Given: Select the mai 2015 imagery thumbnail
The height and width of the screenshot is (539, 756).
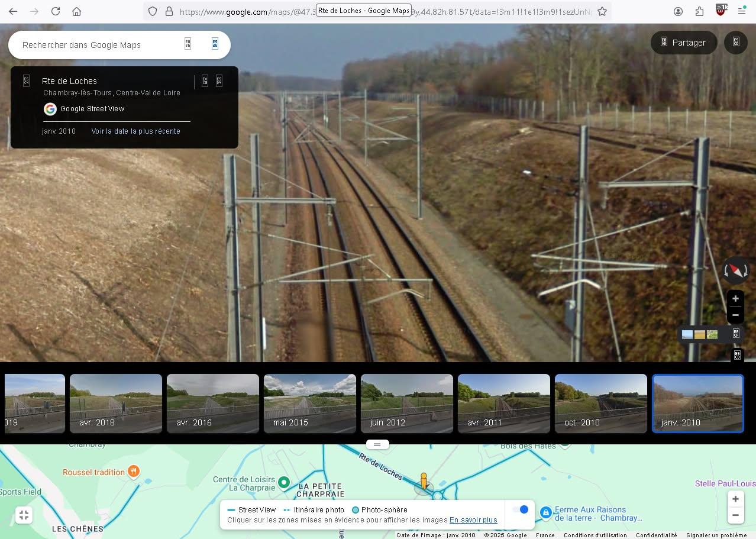Looking at the screenshot, I should pyautogui.click(x=310, y=404).
